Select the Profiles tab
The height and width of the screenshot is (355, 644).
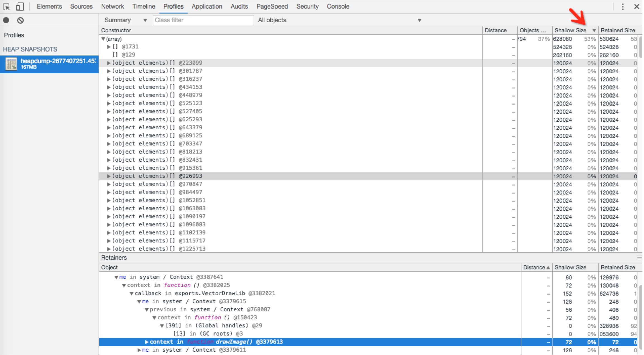(173, 6)
